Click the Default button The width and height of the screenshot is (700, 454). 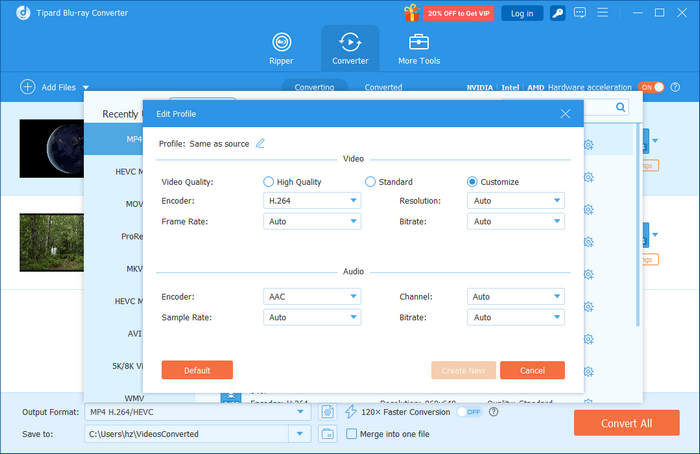[x=197, y=370]
